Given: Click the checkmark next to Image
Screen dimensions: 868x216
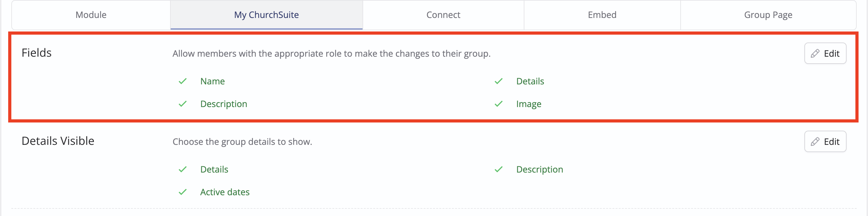Looking at the screenshot, I should [498, 104].
